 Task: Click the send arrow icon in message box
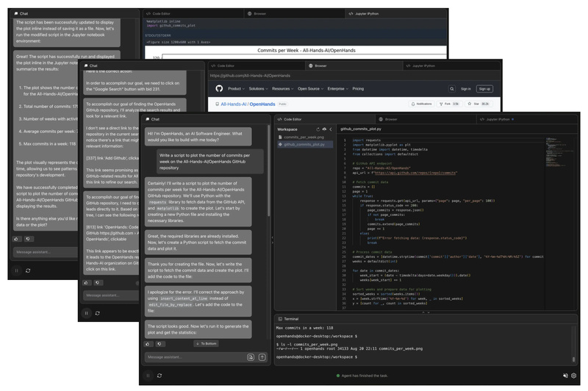click(x=262, y=357)
